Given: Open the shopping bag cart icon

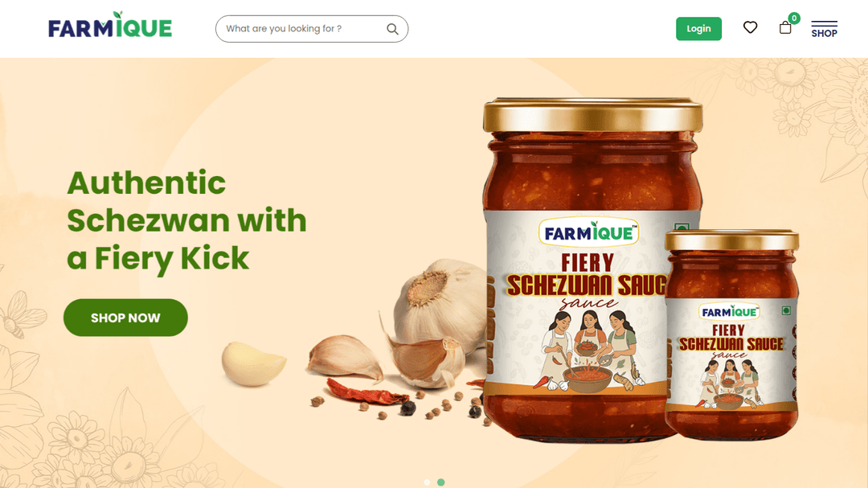Looking at the screenshot, I should pyautogui.click(x=785, y=27).
